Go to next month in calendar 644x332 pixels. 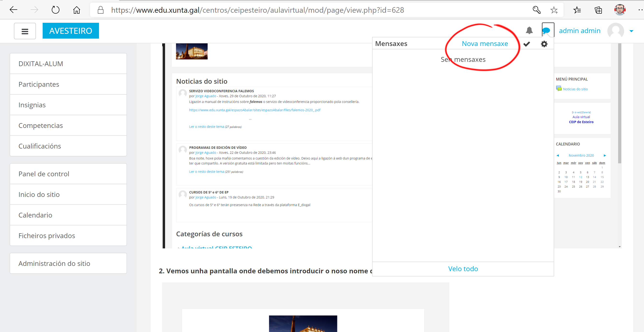coord(605,155)
